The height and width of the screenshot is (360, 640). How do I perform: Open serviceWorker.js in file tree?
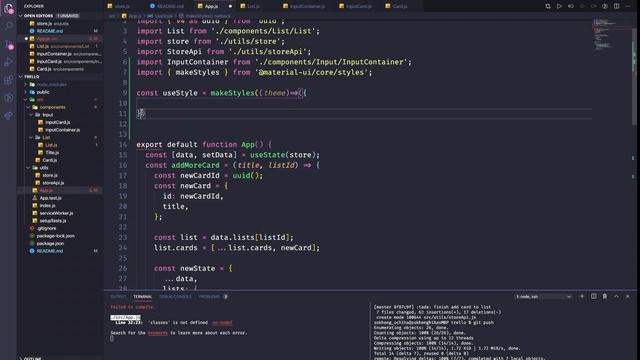[x=56, y=213]
